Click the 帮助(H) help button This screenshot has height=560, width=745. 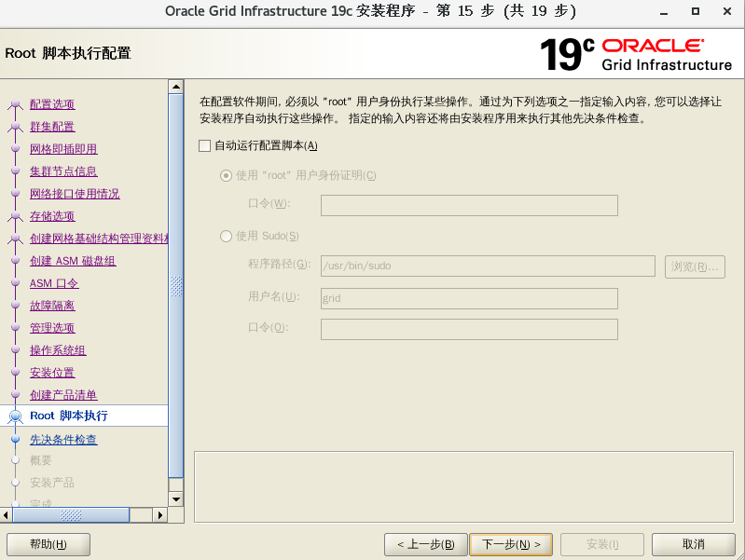(x=48, y=544)
